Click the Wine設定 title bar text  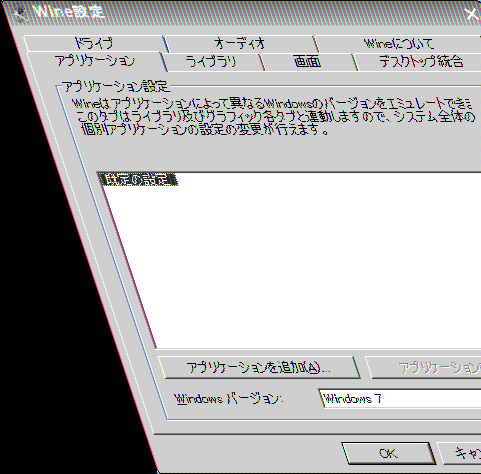[x=69, y=12]
